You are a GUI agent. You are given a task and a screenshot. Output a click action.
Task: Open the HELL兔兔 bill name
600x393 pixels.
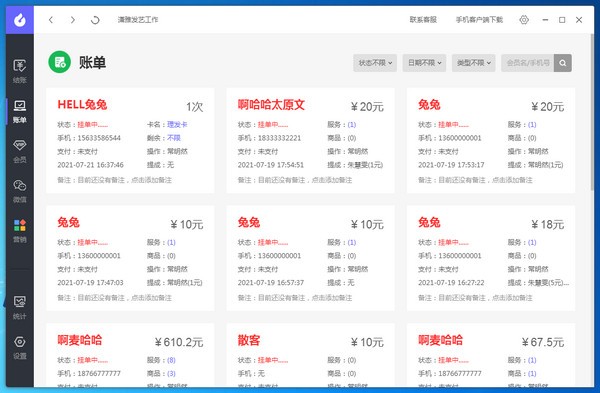tap(82, 104)
